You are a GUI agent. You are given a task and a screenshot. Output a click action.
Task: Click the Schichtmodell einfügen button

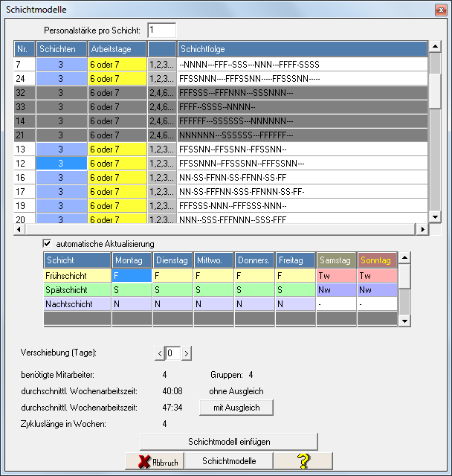228,442
